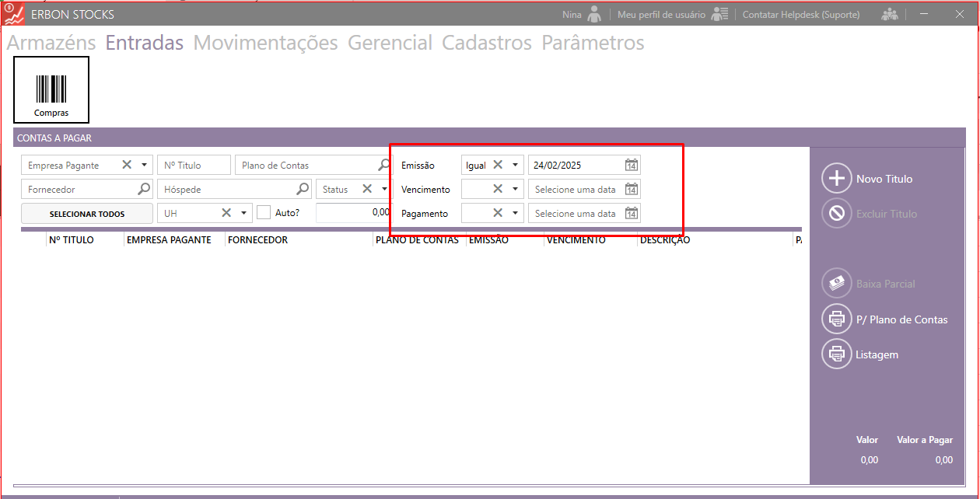
Task: Expand the UH dropdown arrow
Action: 243,213
